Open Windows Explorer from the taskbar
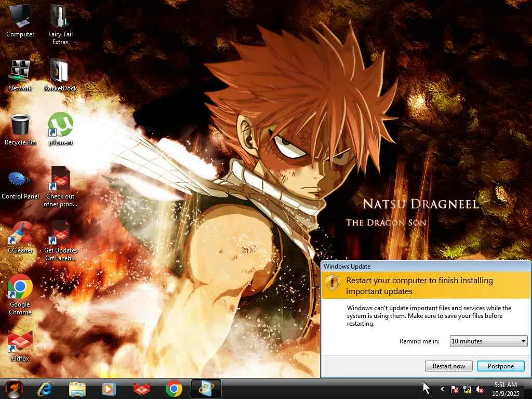532x399 pixels. click(77, 389)
